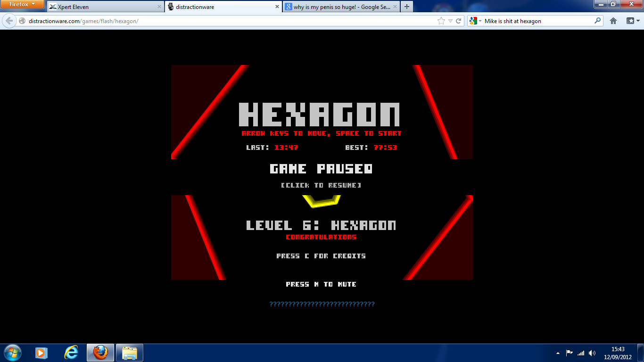Image resolution: width=644 pixels, height=362 pixels.
Task: Open the URL history dropdown arrow
Action: tap(450, 21)
